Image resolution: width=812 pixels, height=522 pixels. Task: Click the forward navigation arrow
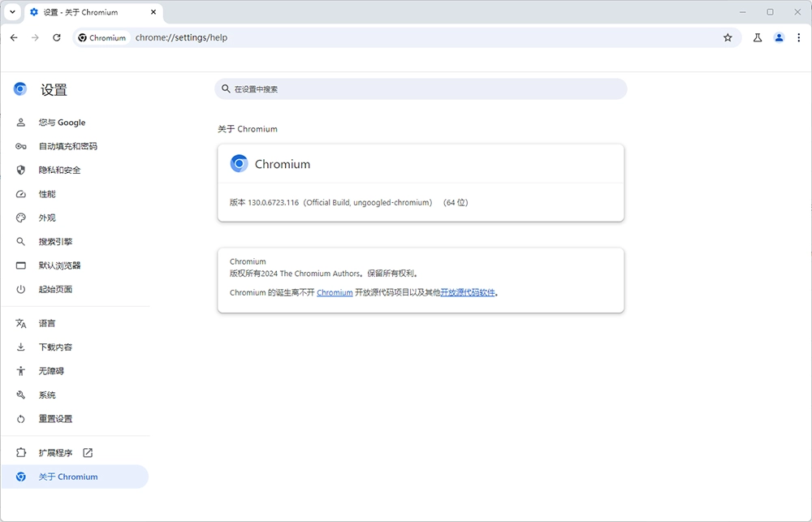tap(35, 38)
